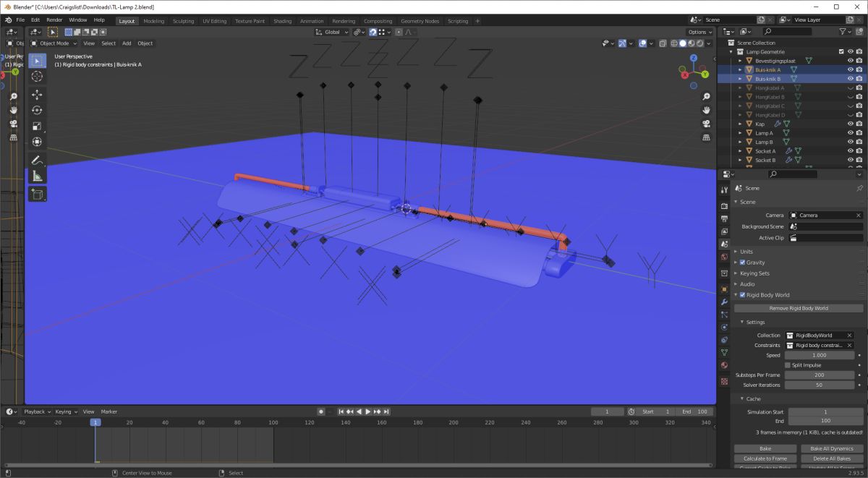Open the Object properties tab
868x478 pixels.
pos(724,289)
